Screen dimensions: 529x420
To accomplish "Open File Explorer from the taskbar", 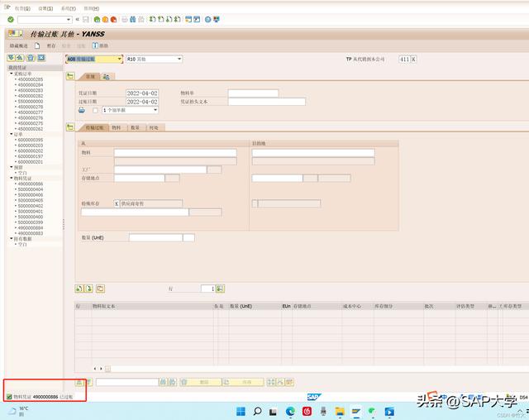I will tap(340, 411).
